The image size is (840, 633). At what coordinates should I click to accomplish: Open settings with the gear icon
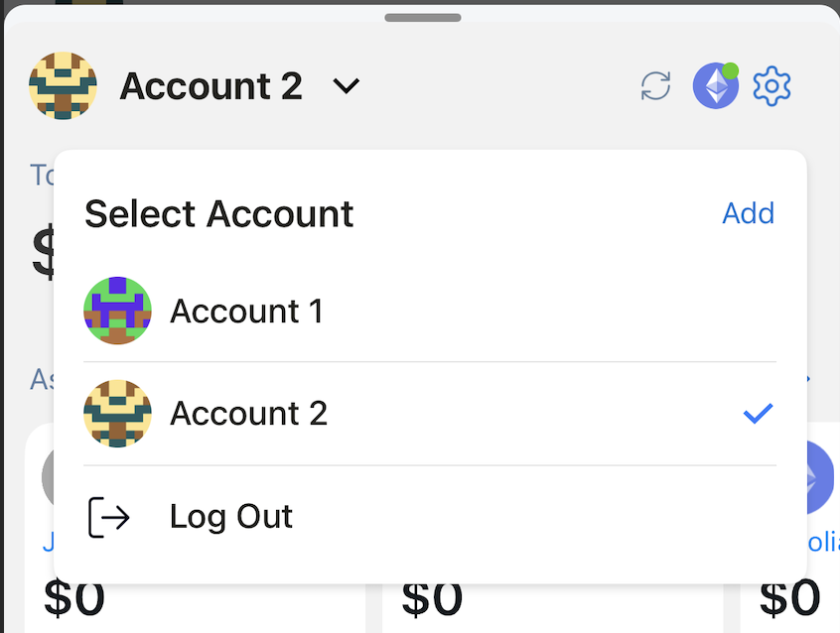771,86
